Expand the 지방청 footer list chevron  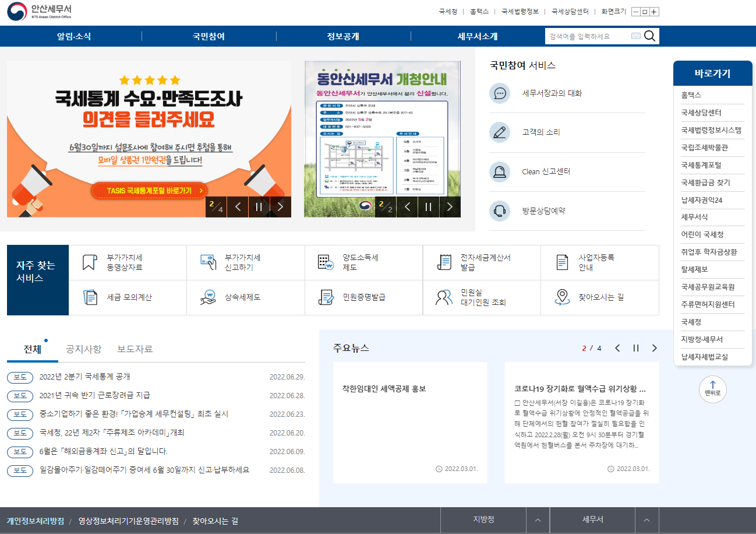click(538, 520)
